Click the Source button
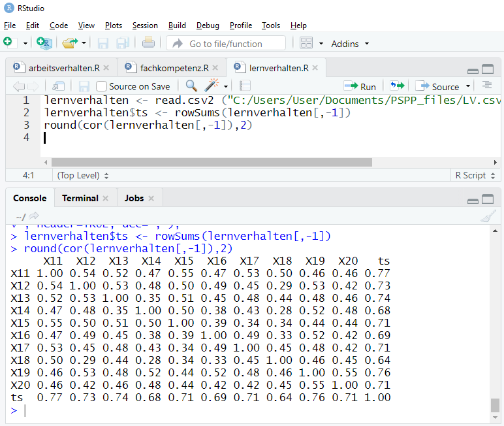504x426 pixels. tap(438, 86)
